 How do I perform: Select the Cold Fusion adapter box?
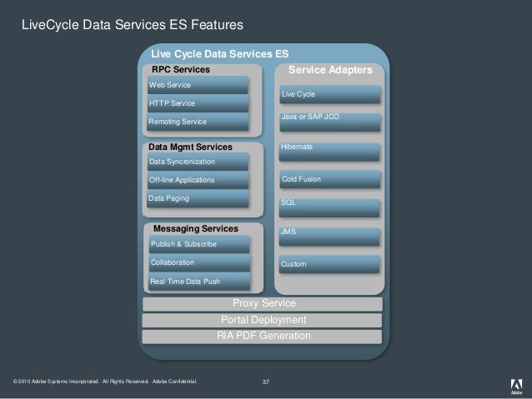[x=330, y=179]
